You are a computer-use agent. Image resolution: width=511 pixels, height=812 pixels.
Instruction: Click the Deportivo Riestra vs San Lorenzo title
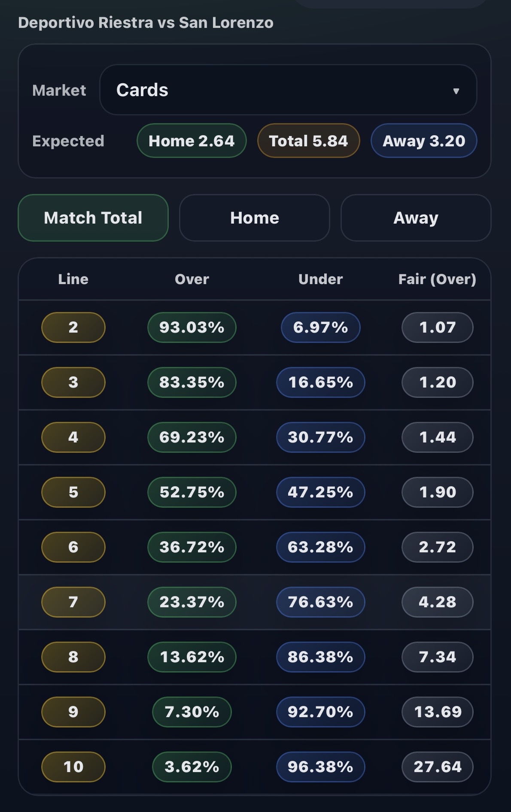click(x=146, y=23)
